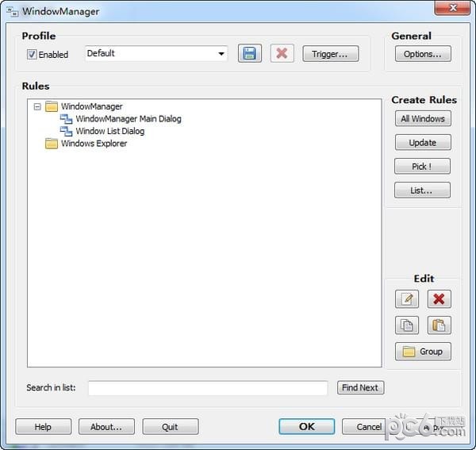The image size is (476, 450).
Task: Click the paste rule clipboard icon
Action: pos(439,325)
